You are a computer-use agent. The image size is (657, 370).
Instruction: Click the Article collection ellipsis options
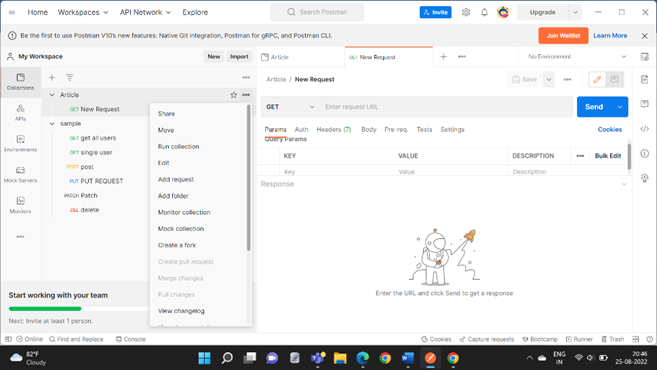click(246, 95)
